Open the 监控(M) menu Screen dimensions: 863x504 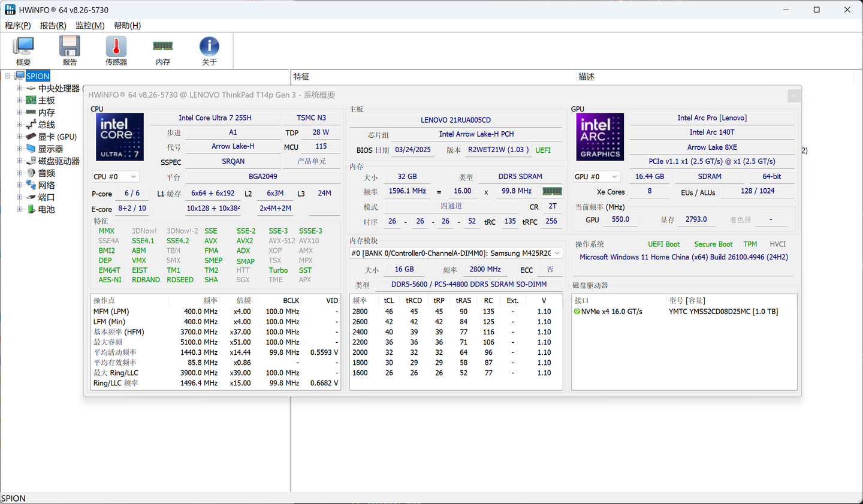click(x=90, y=26)
